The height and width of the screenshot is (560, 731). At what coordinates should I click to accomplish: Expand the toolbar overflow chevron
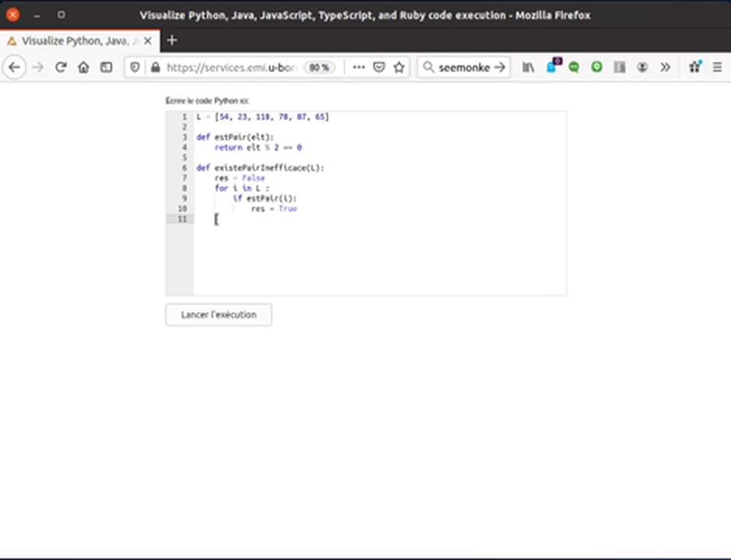(x=666, y=68)
